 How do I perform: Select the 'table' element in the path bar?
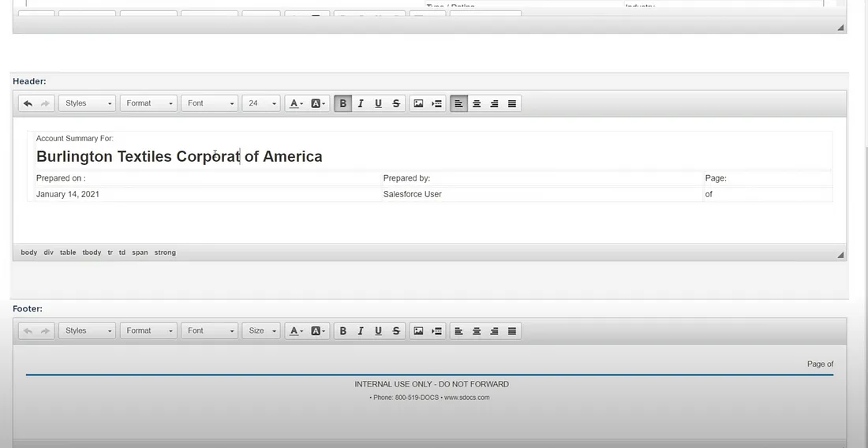pyautogui.click(x=68, y=252)
